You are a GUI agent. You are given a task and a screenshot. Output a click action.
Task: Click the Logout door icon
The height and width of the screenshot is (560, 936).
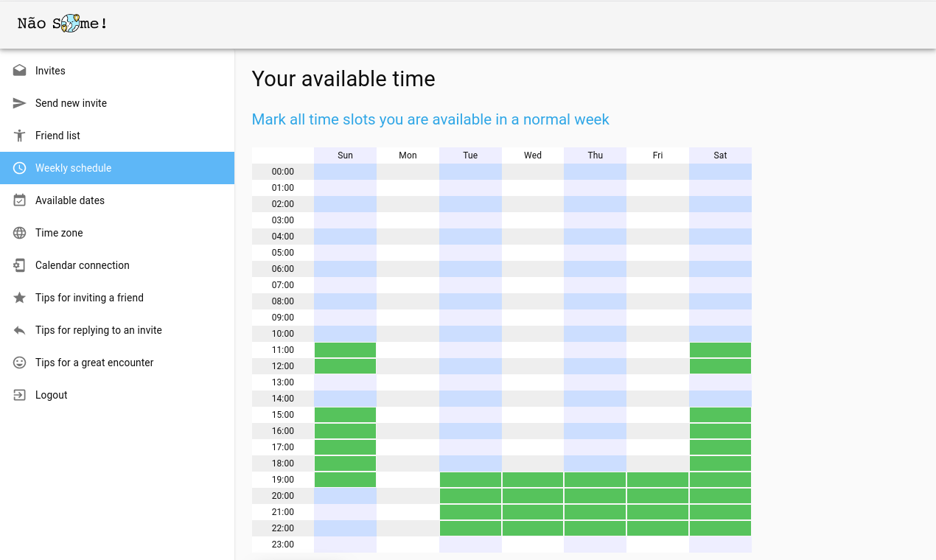tap(20, 395)
